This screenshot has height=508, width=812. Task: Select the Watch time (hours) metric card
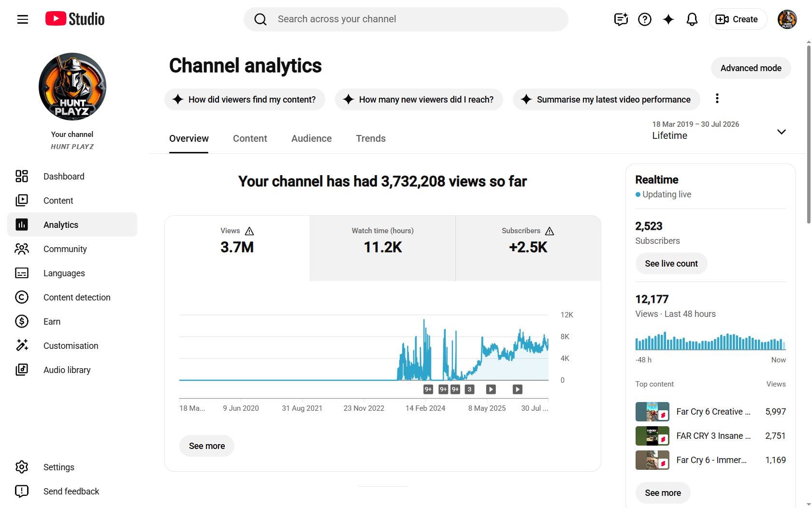(x=383, y=248)
